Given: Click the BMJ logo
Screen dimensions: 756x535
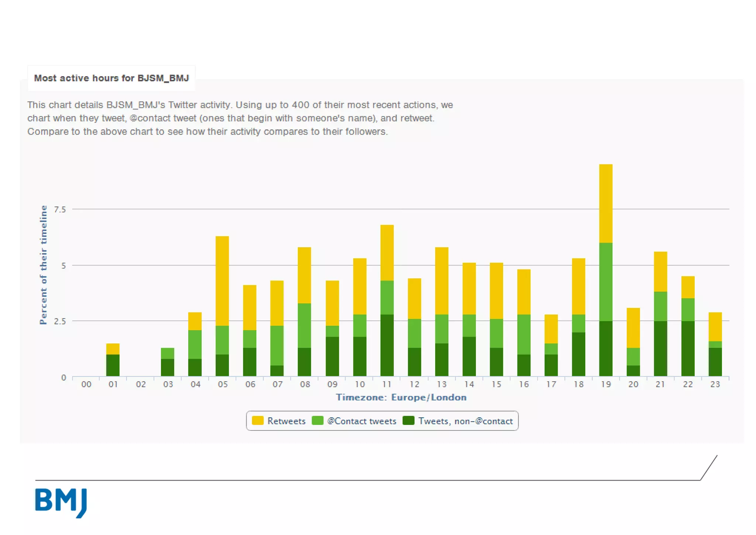Looking at the screenshot, I should pos(61,502).
